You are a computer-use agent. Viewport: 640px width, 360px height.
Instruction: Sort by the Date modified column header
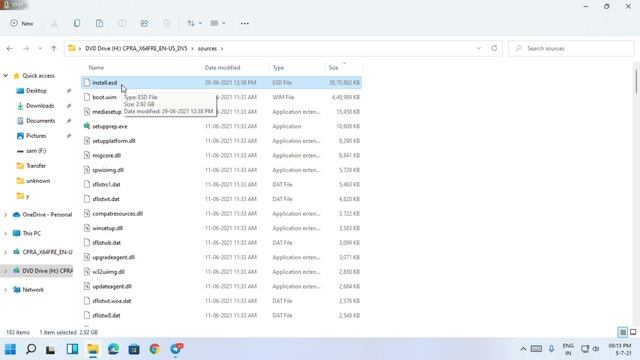pyautogui.click(x=222, y=68)
